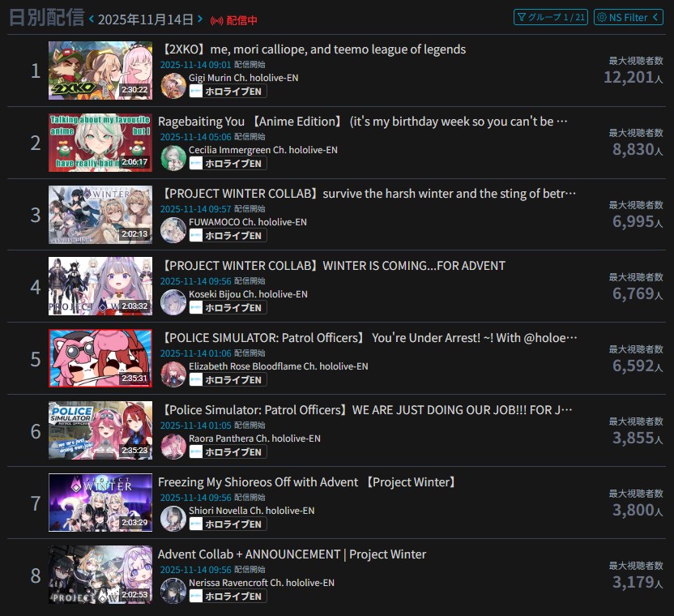Click ホロライブEN tag under Shiori Novella
The height and width of the screenshot is (616, 674).
[x=228, y=524]
